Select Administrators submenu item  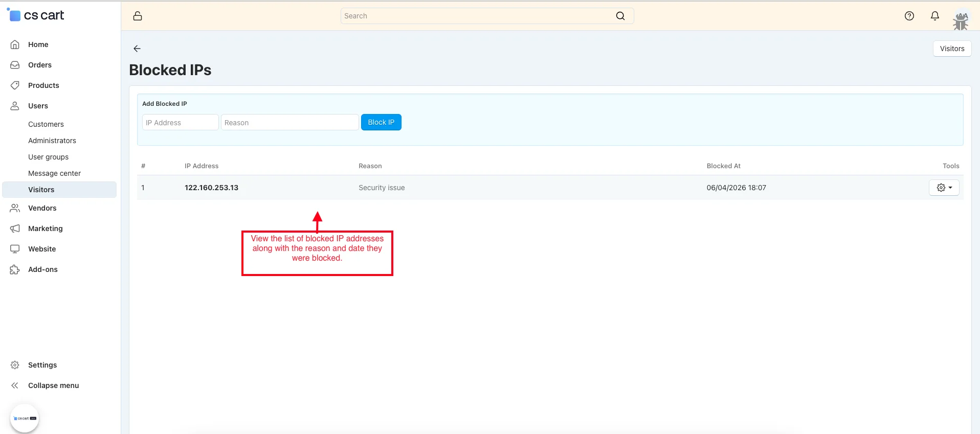(x=52, y=141)
